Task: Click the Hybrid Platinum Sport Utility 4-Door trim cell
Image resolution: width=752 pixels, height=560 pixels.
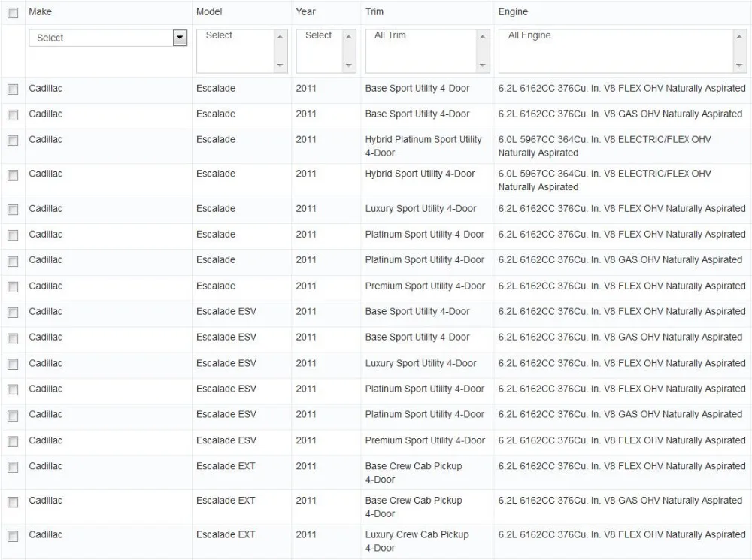Action: coord(423,147)
